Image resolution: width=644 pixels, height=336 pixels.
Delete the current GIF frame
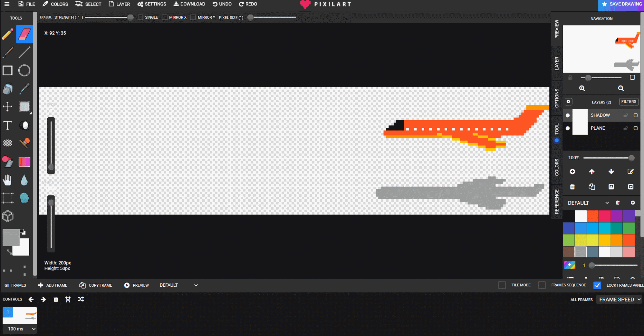56,299
